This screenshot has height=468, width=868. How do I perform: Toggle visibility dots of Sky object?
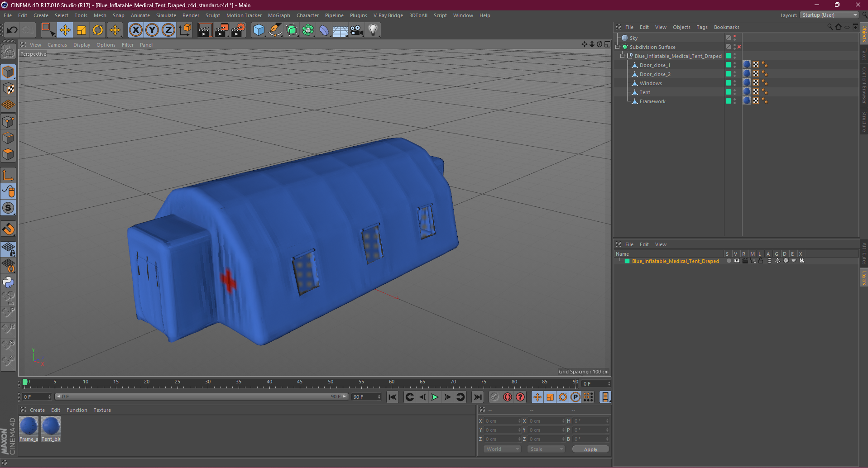[734, 38]
